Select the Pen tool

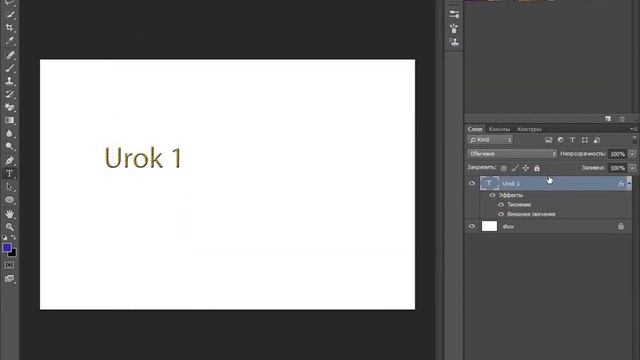coord(10,160)
